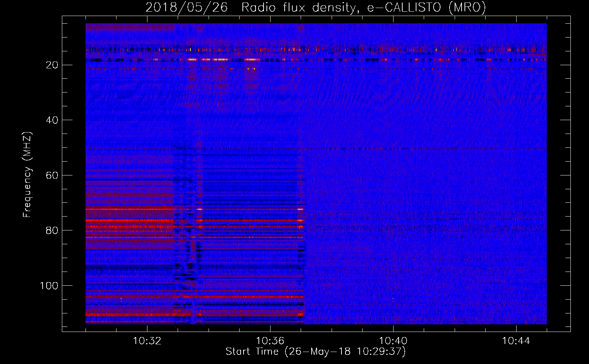Click the 10:36 time tick label
This screenshot has width=589, height=364.
coord(270,341)
